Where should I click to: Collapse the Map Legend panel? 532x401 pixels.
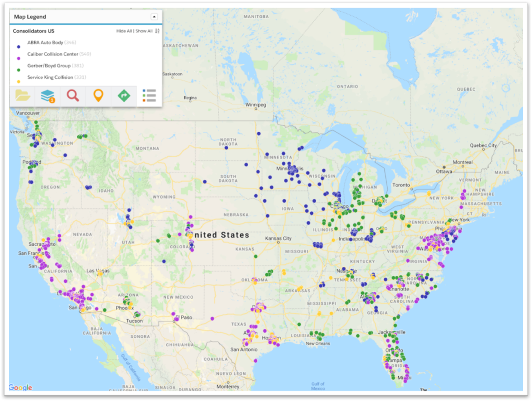(154, 17)
